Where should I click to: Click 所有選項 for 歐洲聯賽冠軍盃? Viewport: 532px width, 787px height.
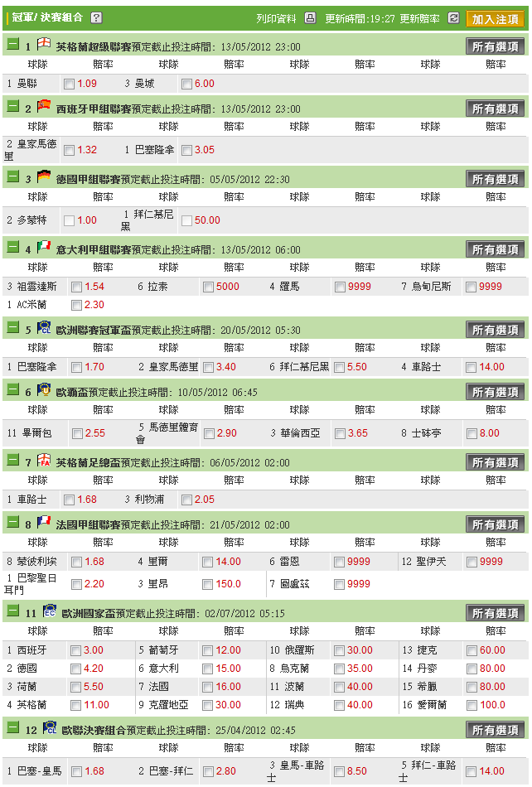(x=496, y=331)
